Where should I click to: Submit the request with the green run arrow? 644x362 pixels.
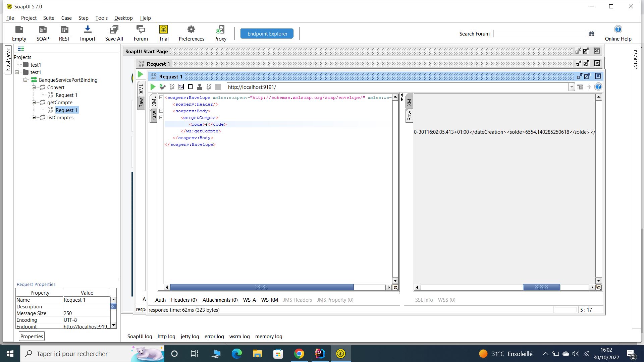[x=153, y=87]
